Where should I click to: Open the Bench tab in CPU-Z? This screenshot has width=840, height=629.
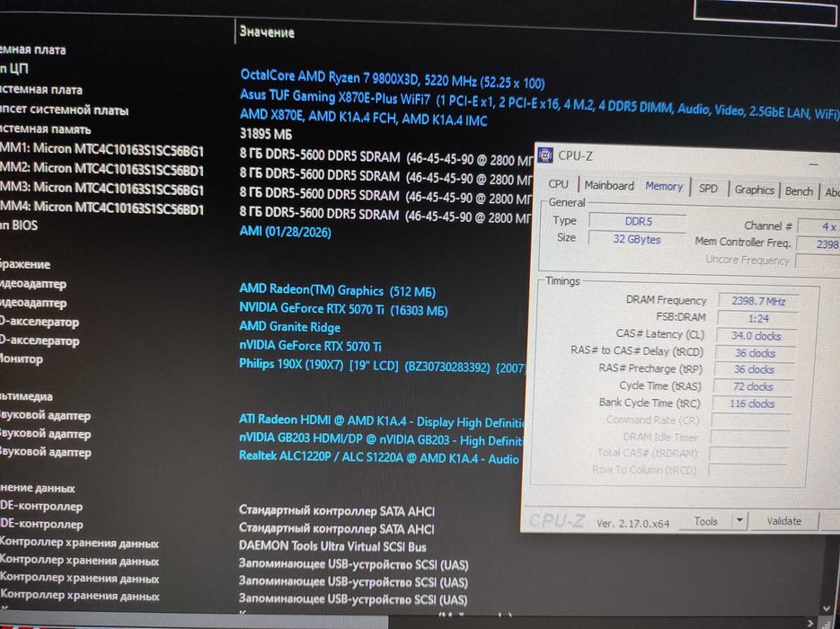pos(799,191)
